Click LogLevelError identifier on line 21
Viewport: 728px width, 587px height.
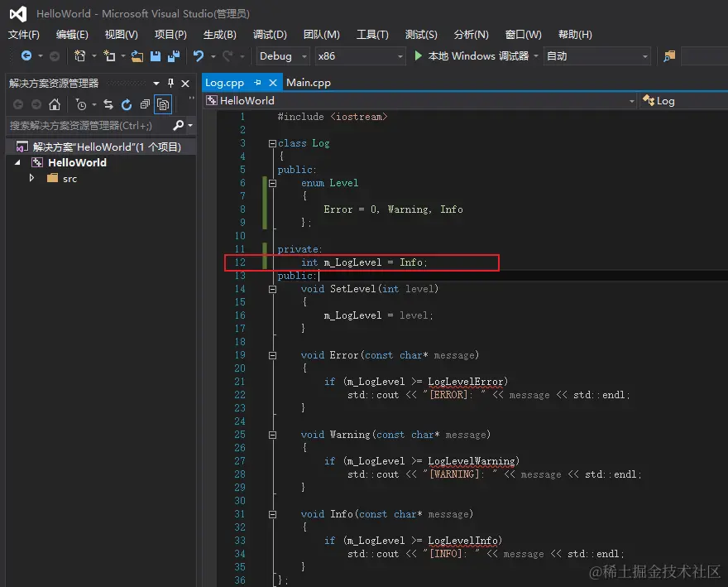tap(466, 382)
